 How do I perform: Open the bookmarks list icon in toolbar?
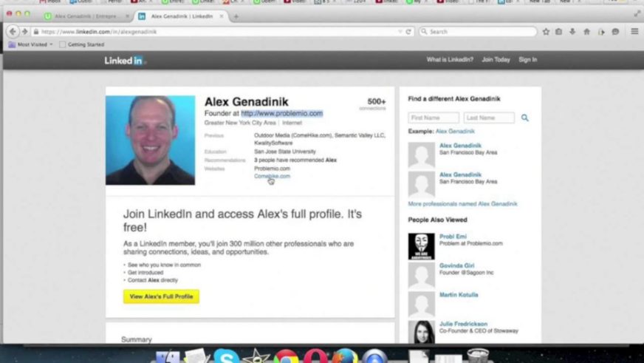[558, 32]
